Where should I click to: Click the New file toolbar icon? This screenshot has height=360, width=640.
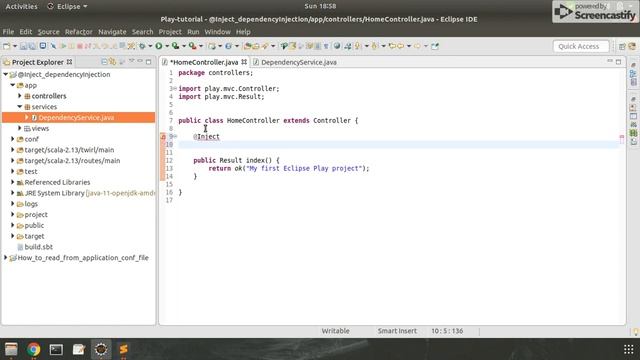click(x=7, y=46)
